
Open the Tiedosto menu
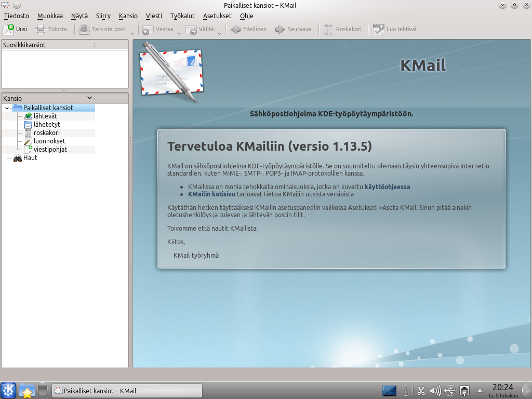(x=17, y=16)
